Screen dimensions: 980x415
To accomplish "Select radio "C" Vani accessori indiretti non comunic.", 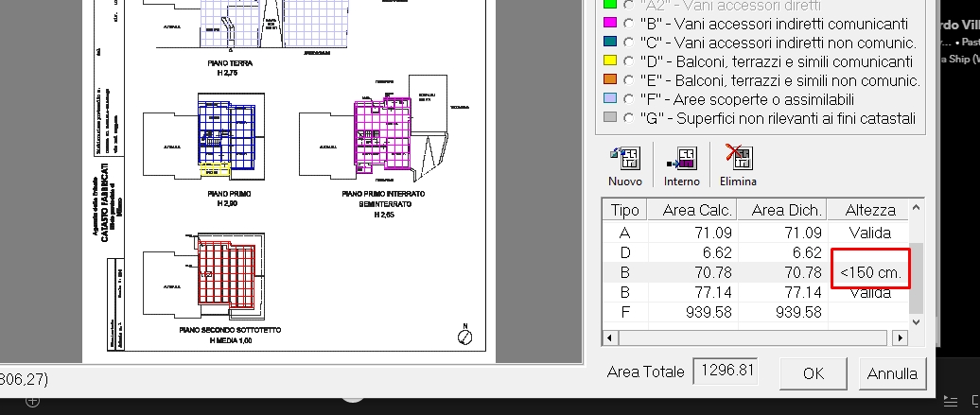I will (628, 43).
